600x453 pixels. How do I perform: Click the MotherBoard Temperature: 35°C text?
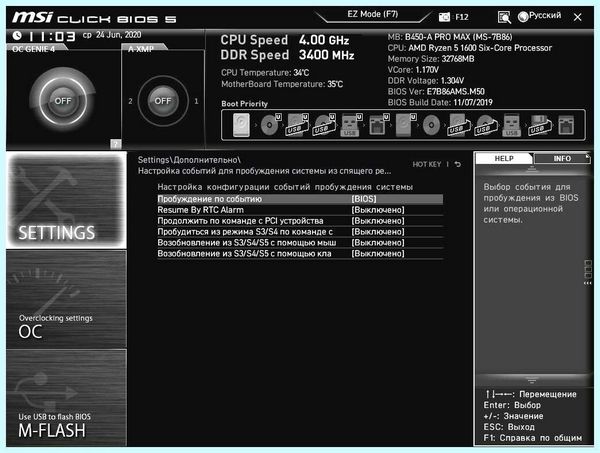[282, 84]
